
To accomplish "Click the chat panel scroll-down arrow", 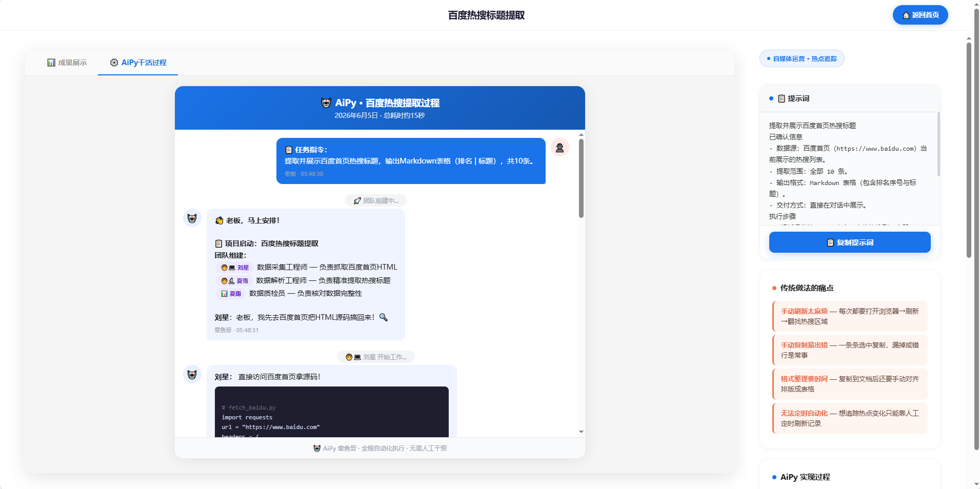I will 581,432.
